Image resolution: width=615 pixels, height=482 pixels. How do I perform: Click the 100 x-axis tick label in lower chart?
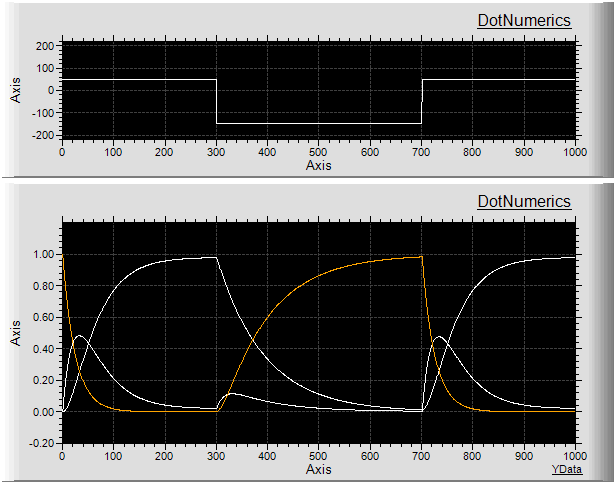[113, 456]
